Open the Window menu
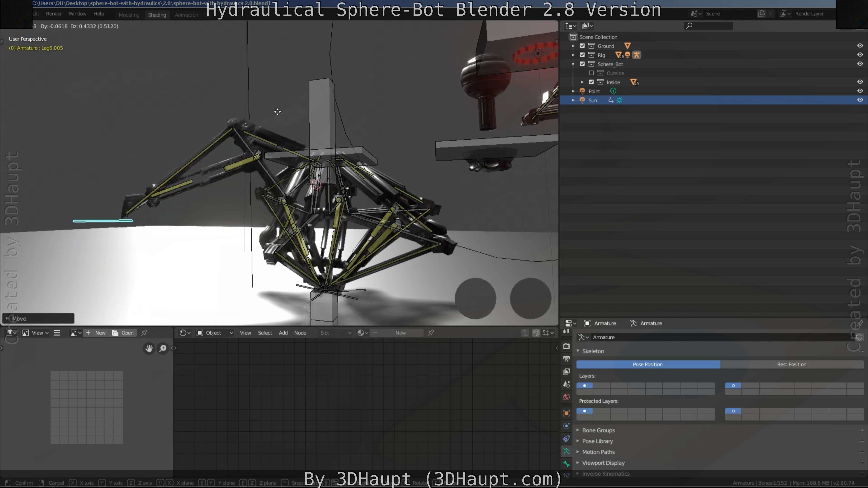 (78, 14)
